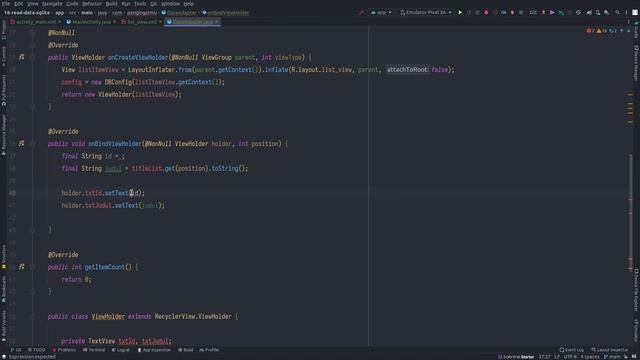This screenshot has width=640, height=360.
Task: Open the Layout Inspector panel
Action: [x=610, y=350]
